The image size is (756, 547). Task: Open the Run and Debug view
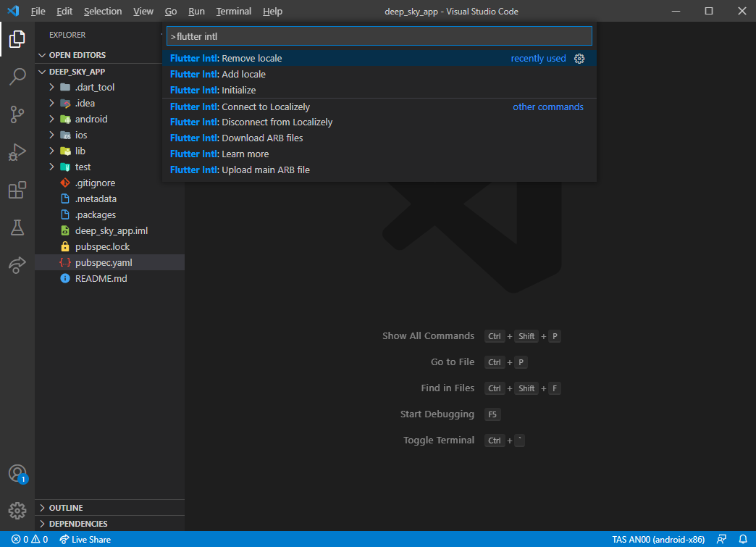click(x=17, y=152)
